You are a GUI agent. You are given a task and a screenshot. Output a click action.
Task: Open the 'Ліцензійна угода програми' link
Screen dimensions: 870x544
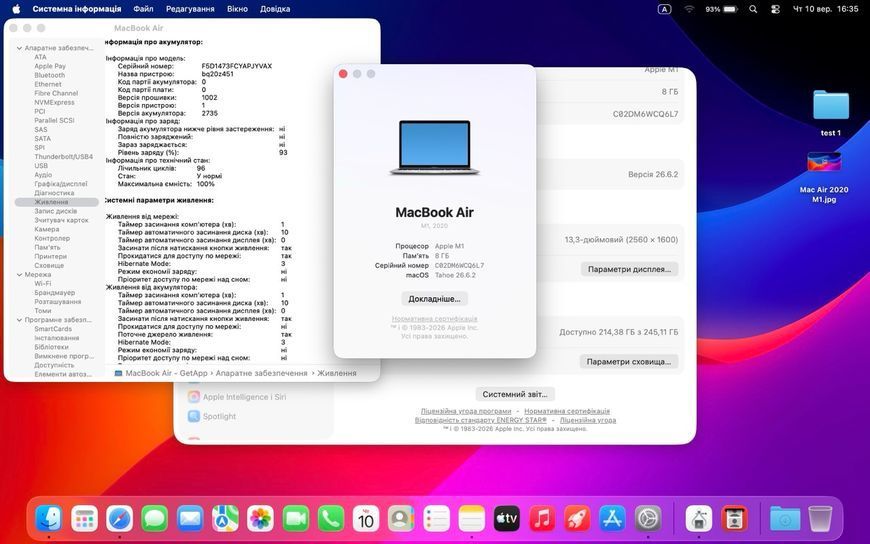tap(466, 411)
